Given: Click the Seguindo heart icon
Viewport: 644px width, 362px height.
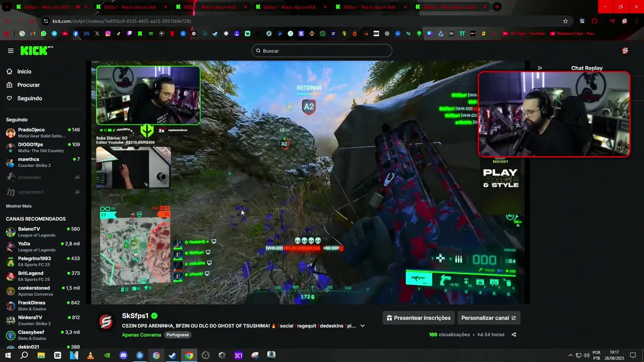Looking at the screenshot, I should pos(10,99).
